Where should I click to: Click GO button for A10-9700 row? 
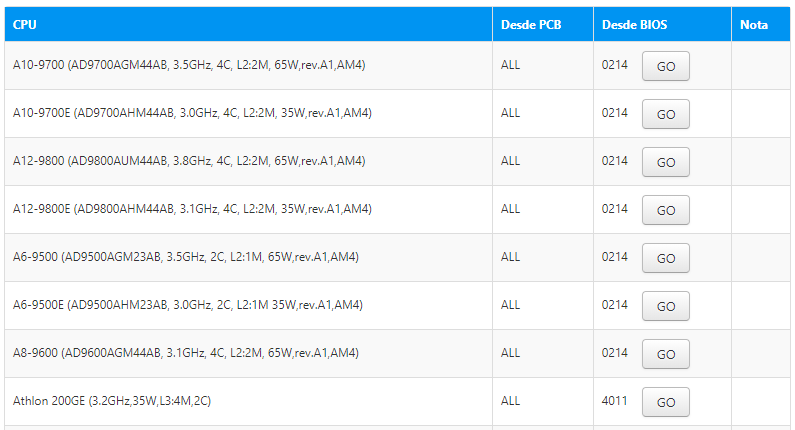pyautogui.click(x=666, y=66)
